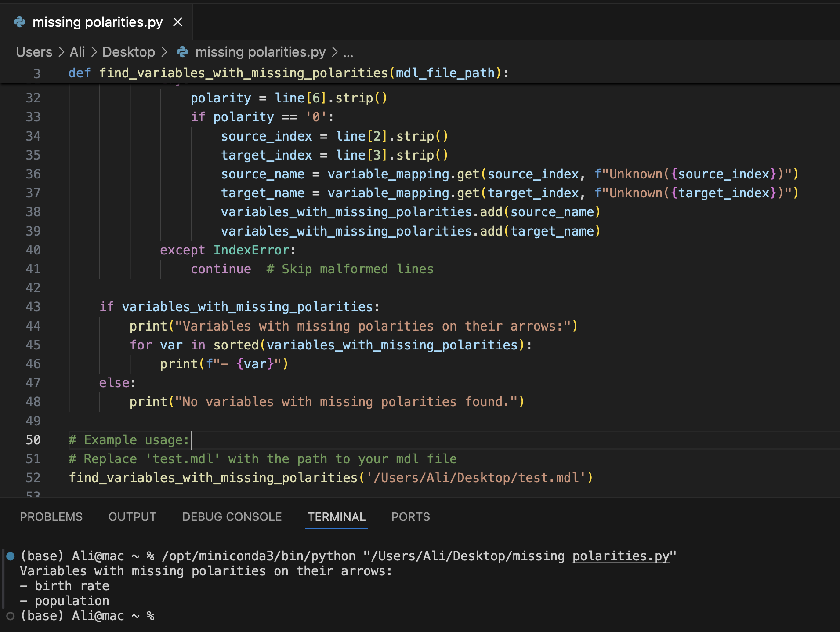Image resolution: width=840 pixels, height=632 pixels.
Task: Click 'for var in sorted' on line 45
Action: click(x=194, y=345)
